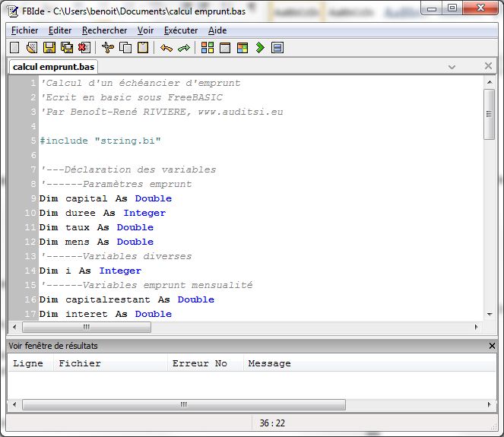The image size is (504, 437).
Task: Close the Voir fenêtre de résultats panel
Action: [492, 346]
